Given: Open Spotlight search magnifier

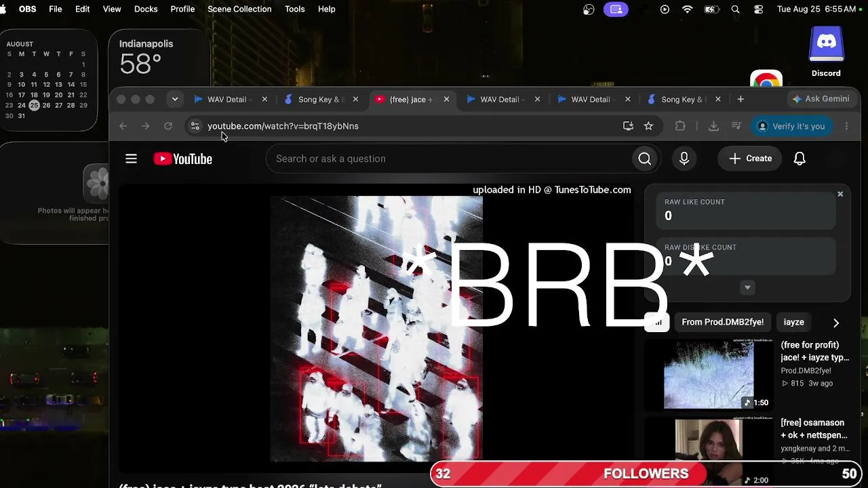Looking at the screenshot, I should (736, 9).
